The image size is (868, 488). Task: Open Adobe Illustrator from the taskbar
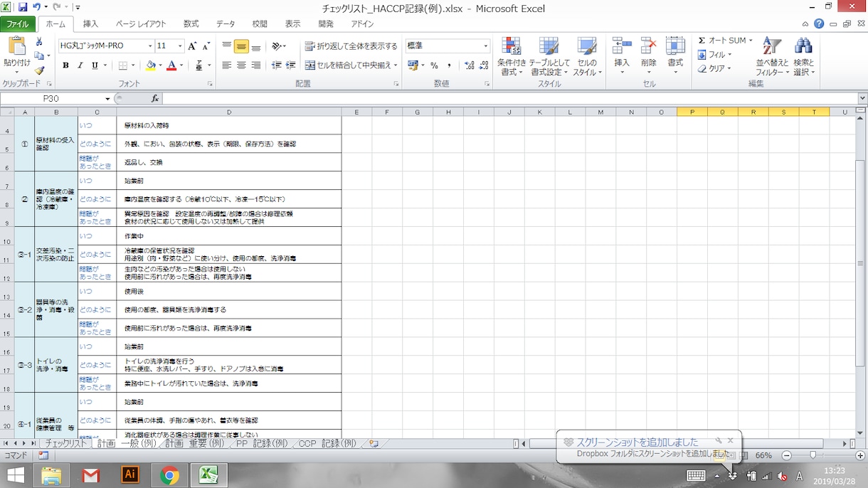tap(129, 474)
